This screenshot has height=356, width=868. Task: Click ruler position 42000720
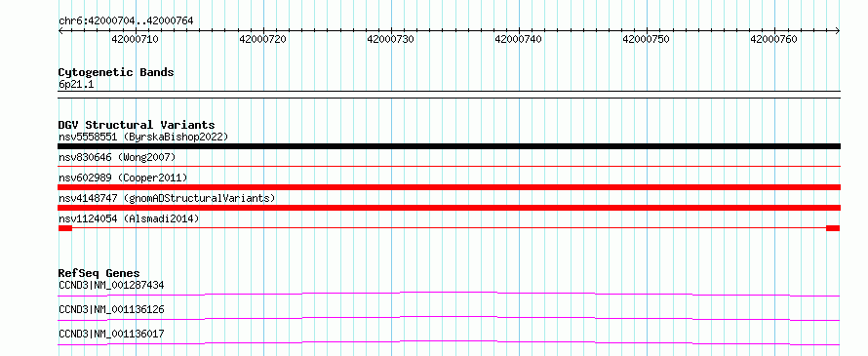coord(263,39)
